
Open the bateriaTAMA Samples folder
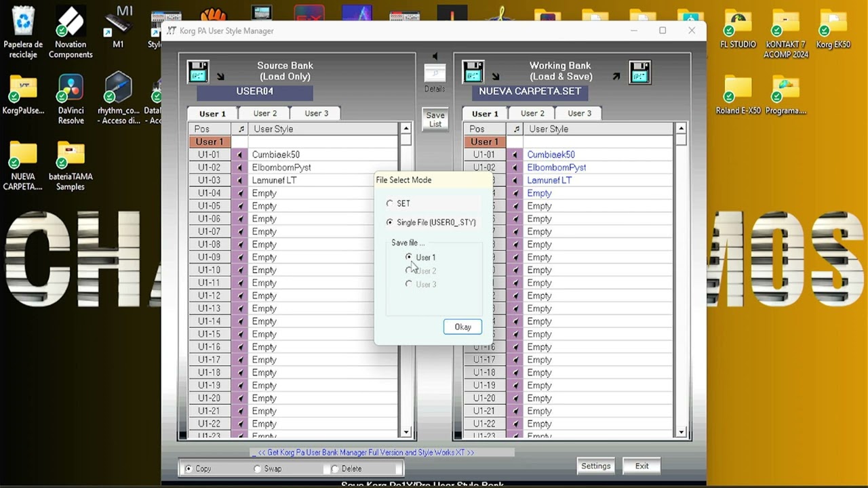tap(71, 166)
